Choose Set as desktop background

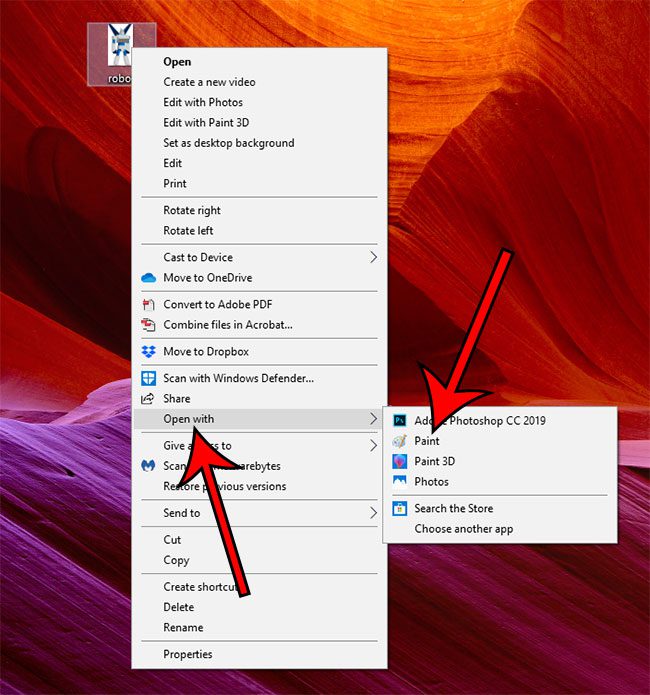click(x=229, y=143)
